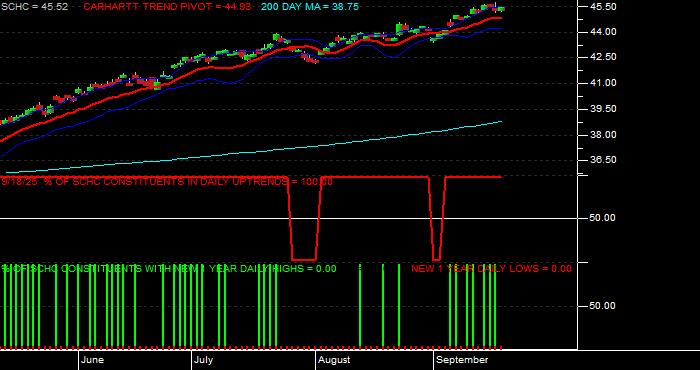Viewport: 700px width, 370px height.
Task: Click the 50.00 label on uptrends panel
Action: point(603,217)
